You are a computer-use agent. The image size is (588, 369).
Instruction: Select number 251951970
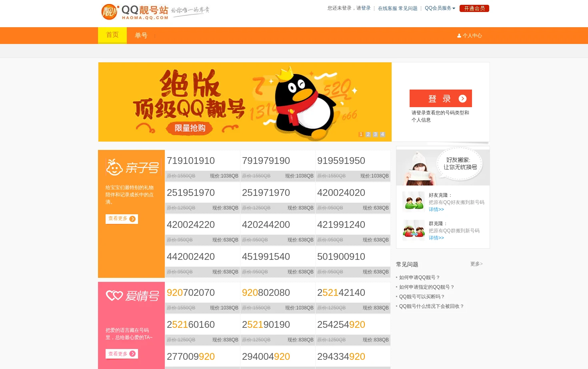point(191,193)
